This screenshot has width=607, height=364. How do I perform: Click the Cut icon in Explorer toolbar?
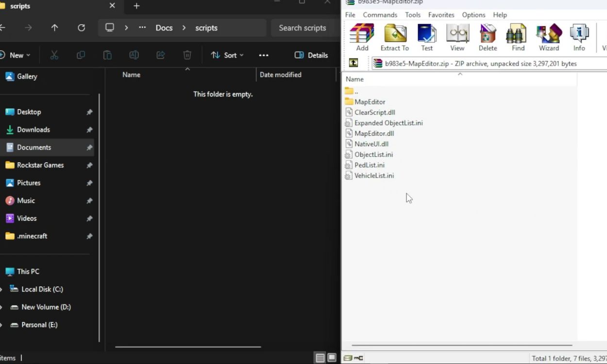click(54, 55)
